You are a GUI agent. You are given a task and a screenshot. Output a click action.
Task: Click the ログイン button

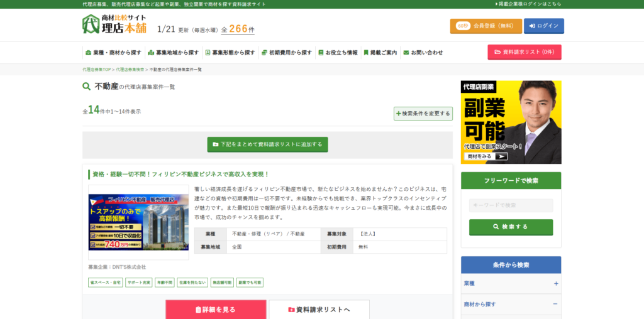click(543, 26)
